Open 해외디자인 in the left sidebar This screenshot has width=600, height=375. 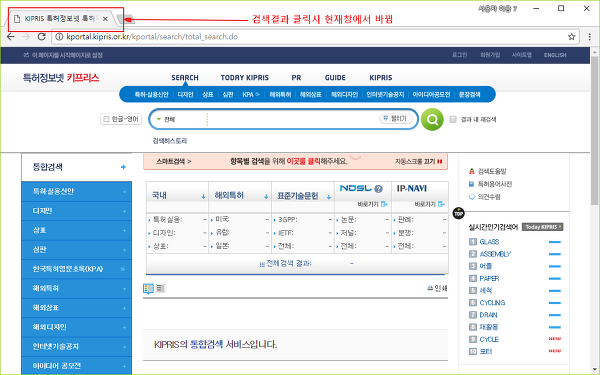77,327
